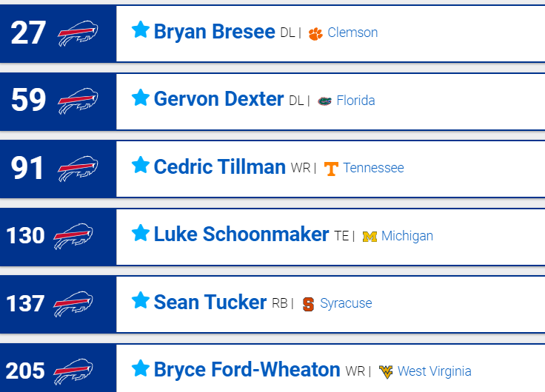Click the star icon beside Bryan Bresee
545x392 pixels.
pyautogui.click(x=141, y=30)
